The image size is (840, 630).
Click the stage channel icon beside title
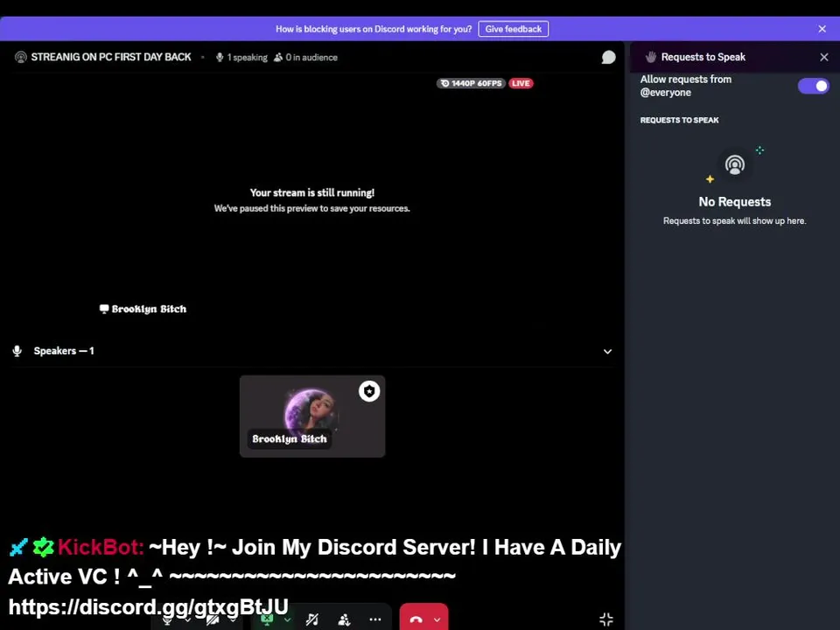click(20, 58)
